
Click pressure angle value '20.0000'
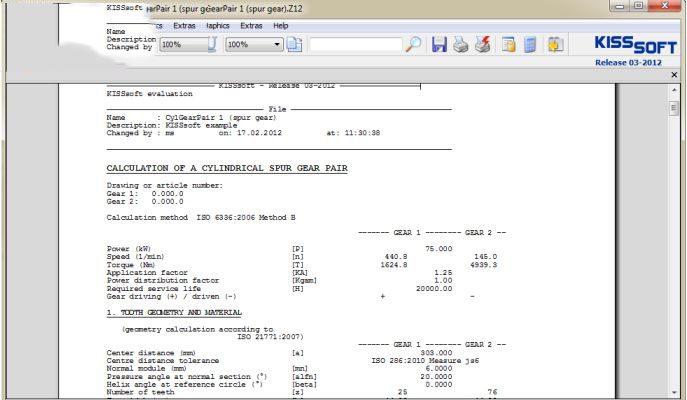pos(436,377)
